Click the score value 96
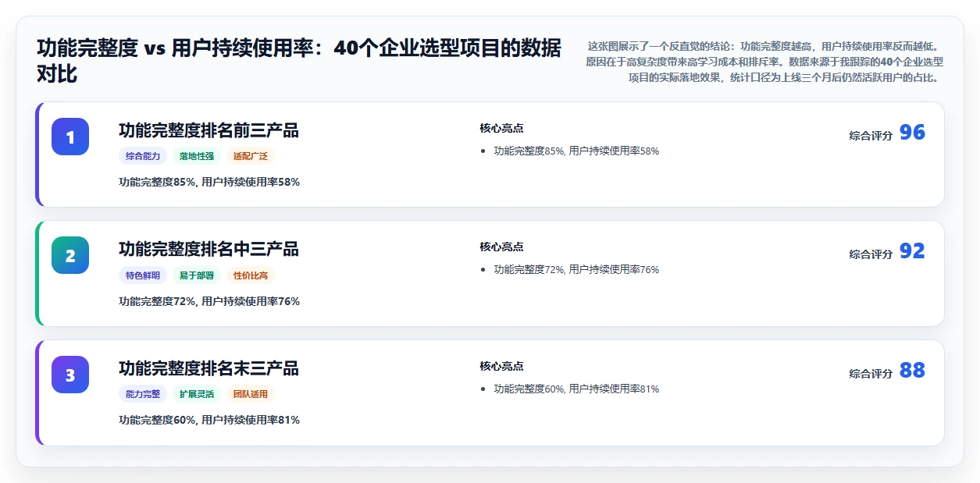This screenshot has width=980, height=483. 912,133
